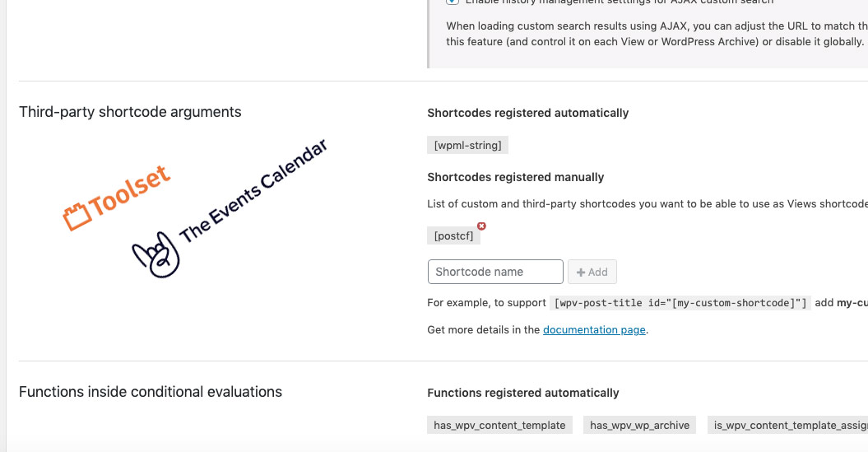
Task: Select the [postcf] shortcode tag
Action: click(x=454, y=236)
